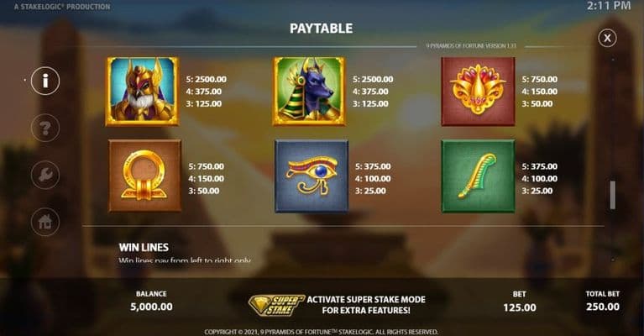This screenshot has width=644, height=336.
Task: Click the golden lotus symbol tile
Action: (478, 92)
